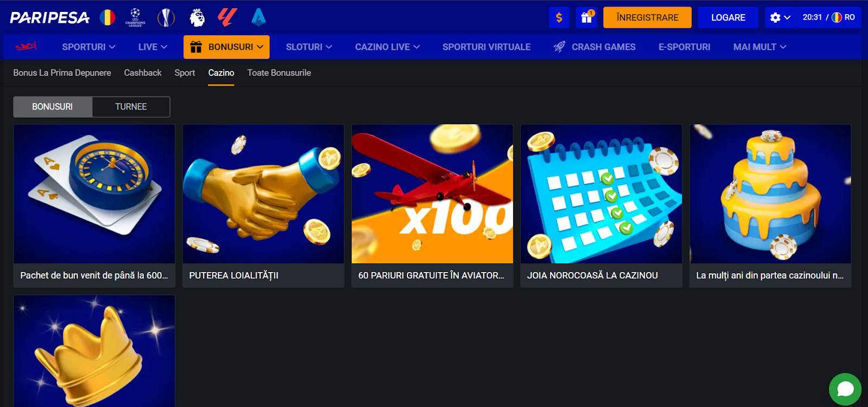This screenshot has height=407, width=868.
Task: Expand the SPORTURI menu dropdown
Action: point(88,47)
